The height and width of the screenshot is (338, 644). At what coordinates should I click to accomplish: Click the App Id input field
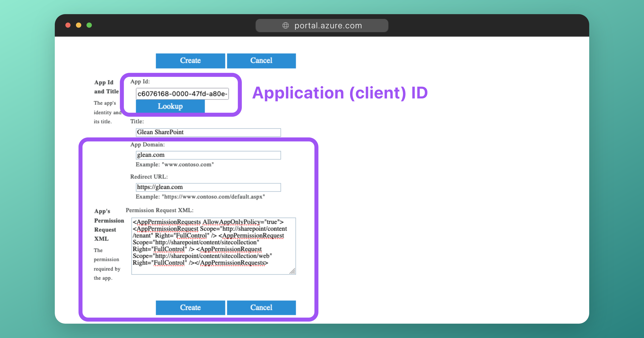pyautogui.click(x=182, y=94)
